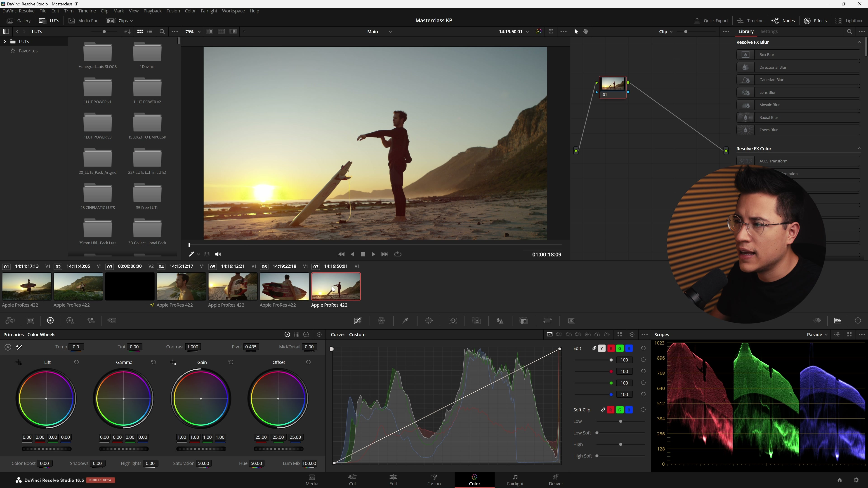Open the Magic Mask palette

476,321
